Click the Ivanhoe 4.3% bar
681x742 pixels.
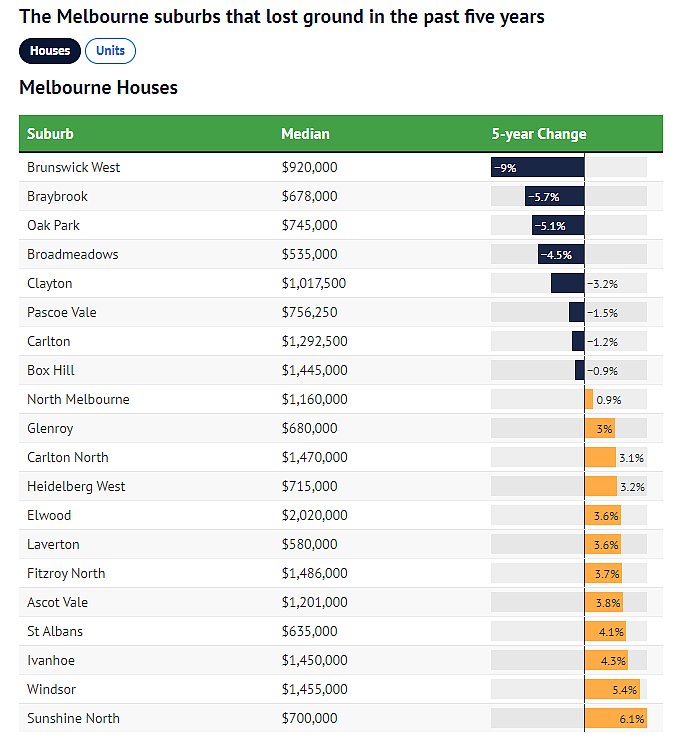pos(607,661)
